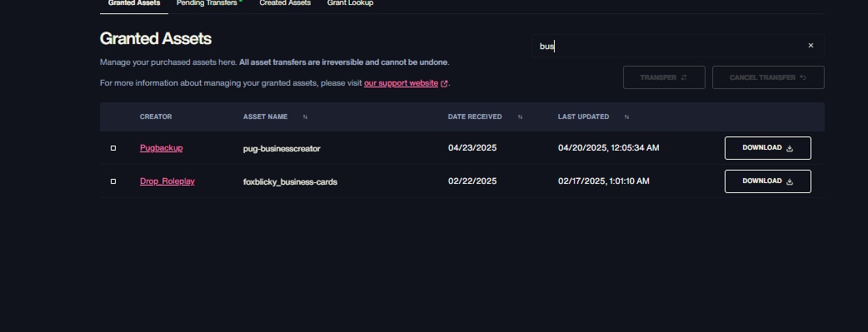Viewport: 868px width, 332px height.
Task: Click the Date Received column header label
Action: coord(475,116)
